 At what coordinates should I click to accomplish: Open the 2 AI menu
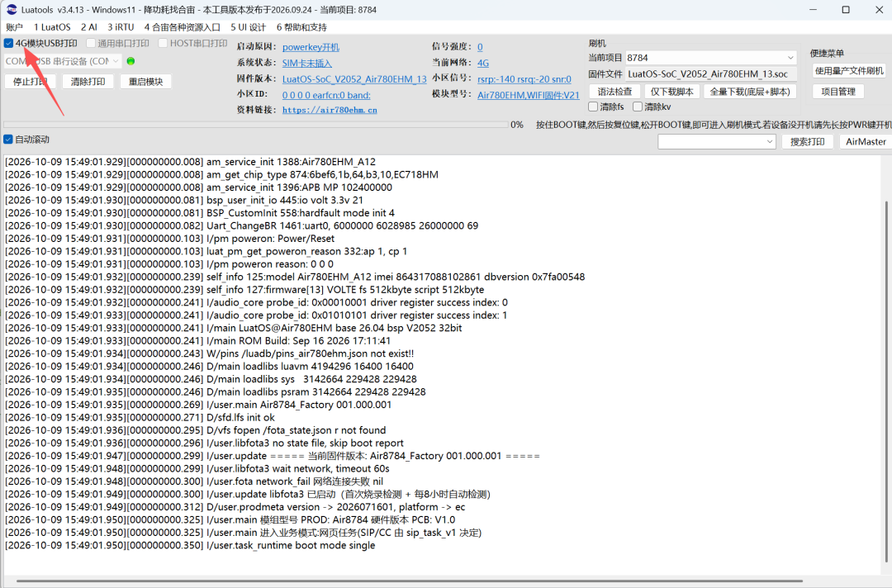(88, 27)
